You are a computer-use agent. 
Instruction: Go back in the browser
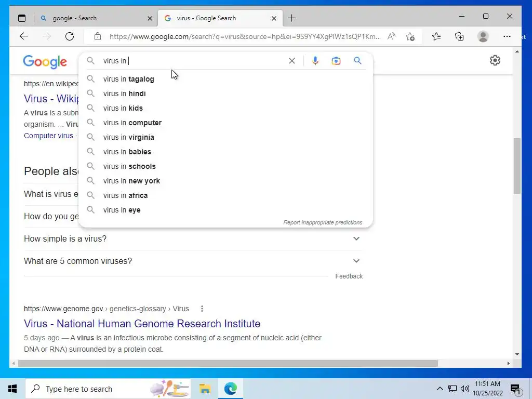pos(24,36)
